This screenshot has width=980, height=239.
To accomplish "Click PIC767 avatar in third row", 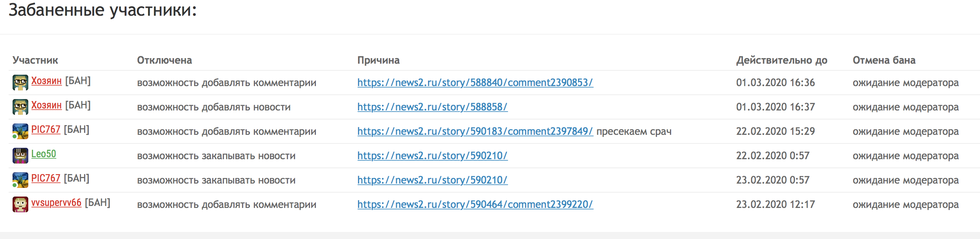I will pos(20,131).
